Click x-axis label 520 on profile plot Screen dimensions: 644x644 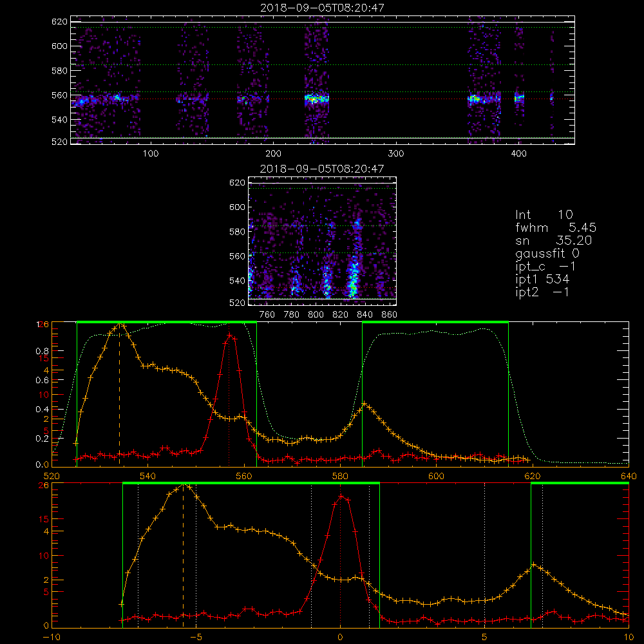pos(52,477)
